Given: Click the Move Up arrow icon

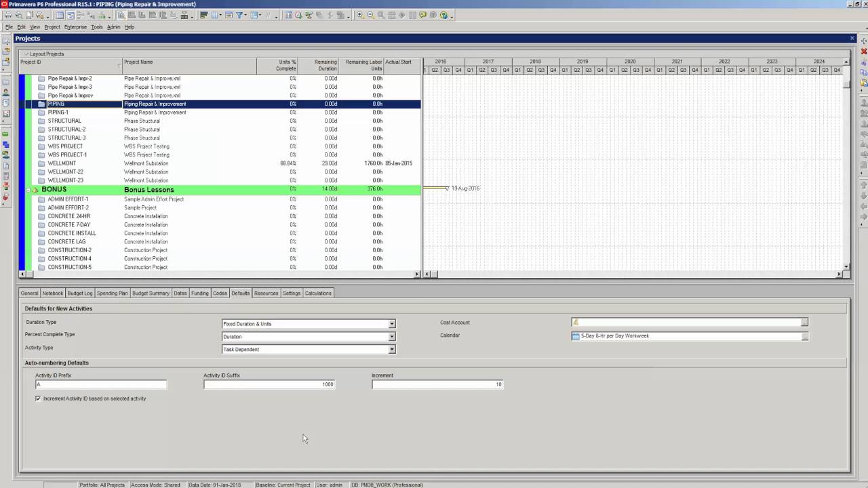Looking at the screenshot, I should coord(864,184).
